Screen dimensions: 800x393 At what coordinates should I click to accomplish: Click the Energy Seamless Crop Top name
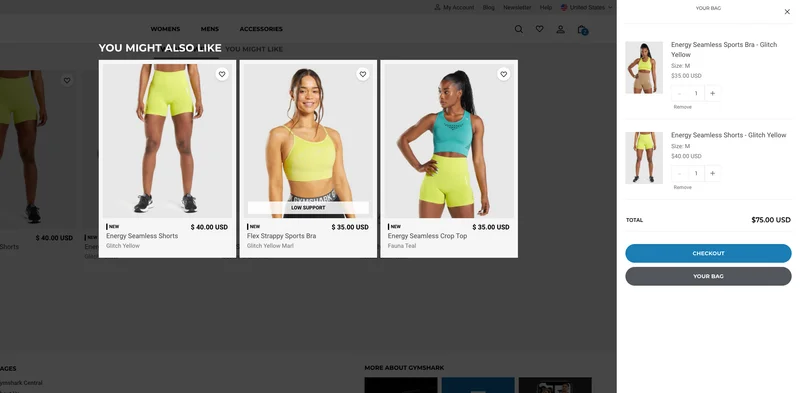tap(427, 236)
